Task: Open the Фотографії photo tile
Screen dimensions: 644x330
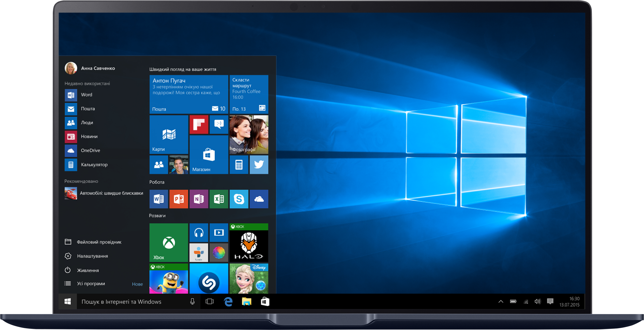Action: tap(249, 135)
